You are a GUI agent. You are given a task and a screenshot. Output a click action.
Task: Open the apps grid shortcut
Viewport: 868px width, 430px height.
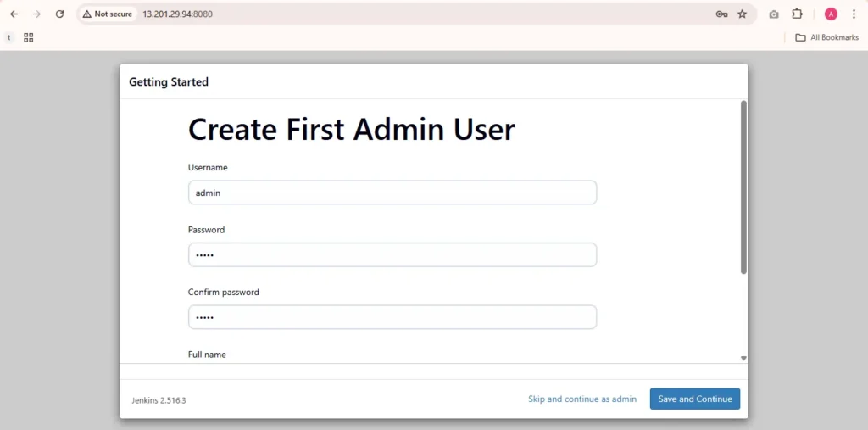click(29, 37)
